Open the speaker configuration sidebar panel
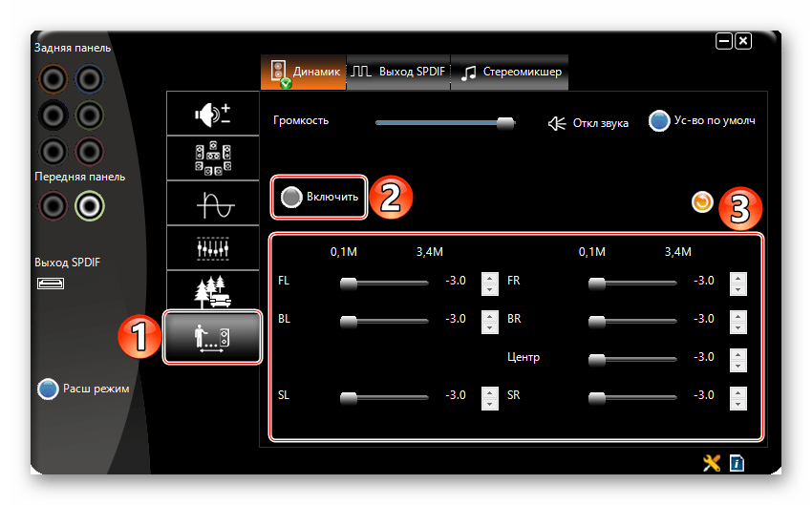 212,158
